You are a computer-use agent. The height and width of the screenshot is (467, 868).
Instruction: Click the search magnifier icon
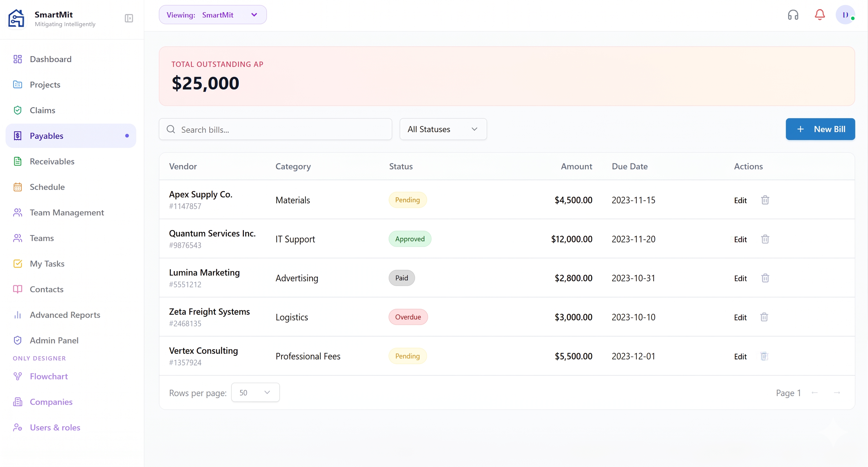[x=171, y=129]
